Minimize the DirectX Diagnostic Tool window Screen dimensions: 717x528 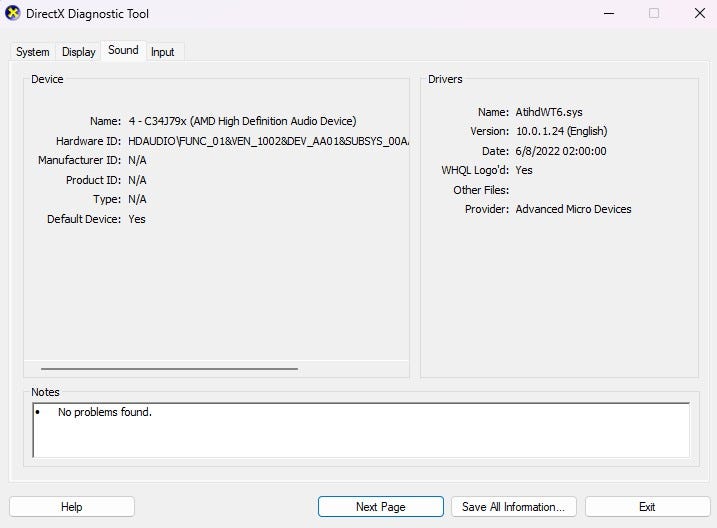(x=609, y=13)
